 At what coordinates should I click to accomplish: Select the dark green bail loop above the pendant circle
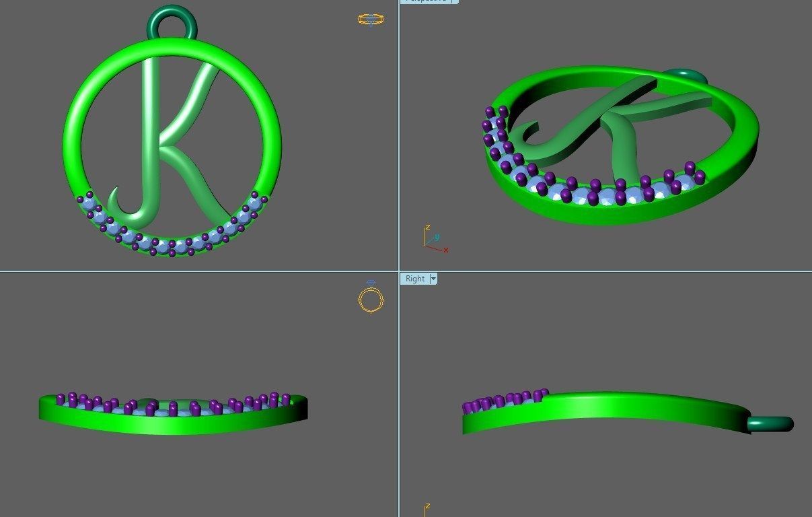click(x=172, y=22)
